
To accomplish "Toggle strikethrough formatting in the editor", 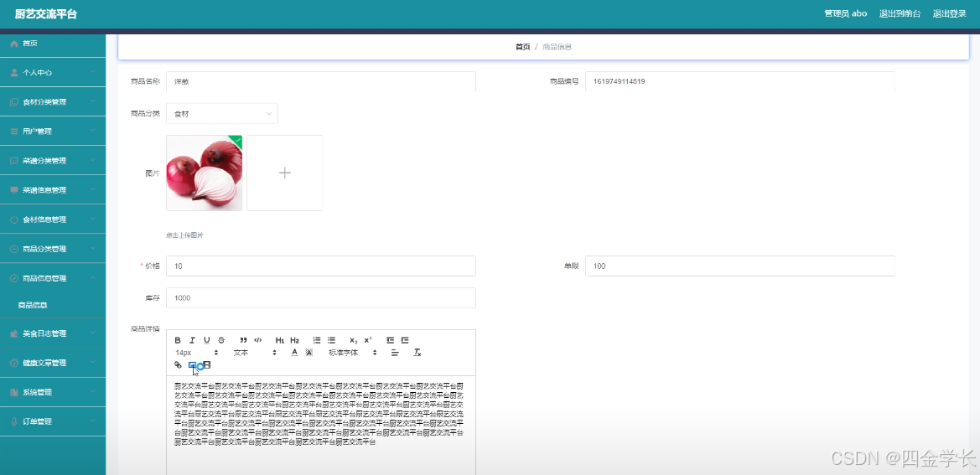I will 221,340.
